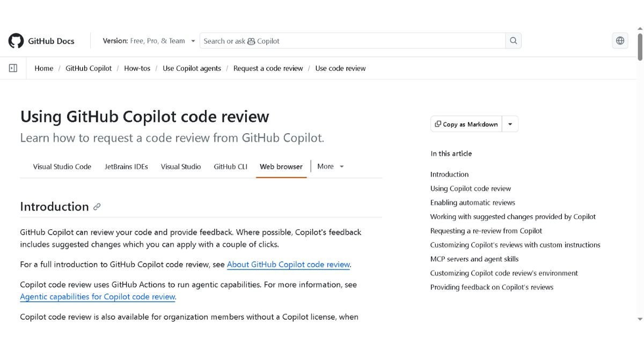Screen dimensions: 644x349
Task: Select the GitHub CLI tab
Action: click(231, 166)
